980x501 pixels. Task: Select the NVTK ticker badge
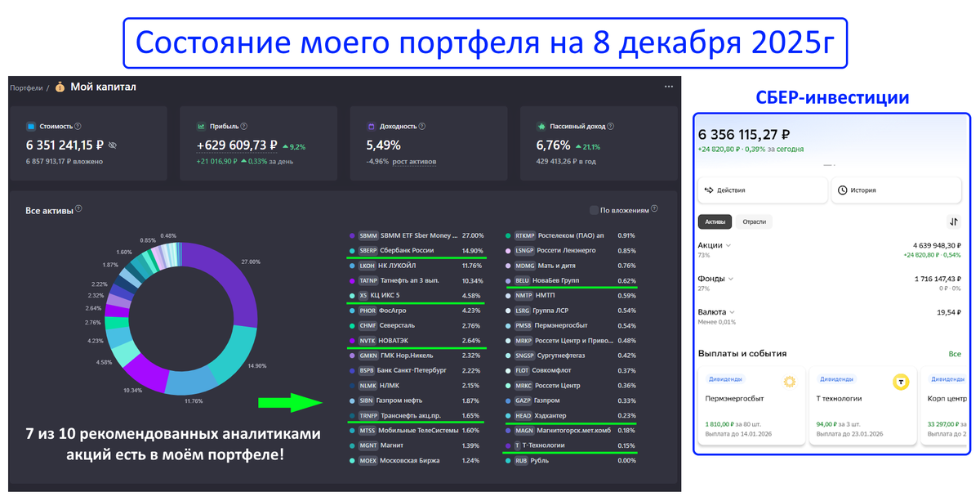pyautogui.click(x=368, y=341)
